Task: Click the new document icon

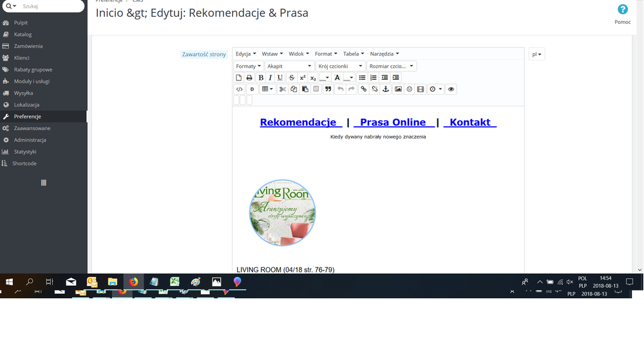Action: click(x=239, y=78)
